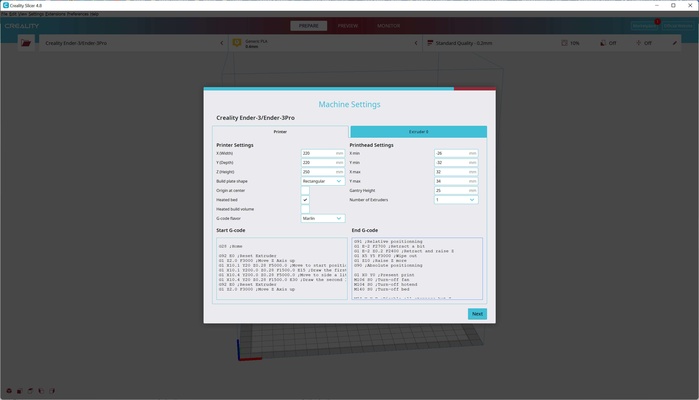Click the Creality Ender-3/Ender-3Pro printer name in top bar
The image size is (699, 400).
(76, 43)
